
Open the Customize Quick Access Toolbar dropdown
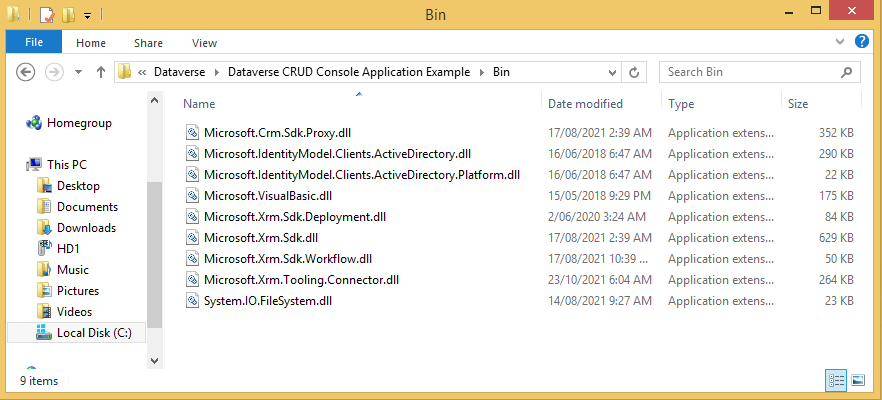(87, 15)
